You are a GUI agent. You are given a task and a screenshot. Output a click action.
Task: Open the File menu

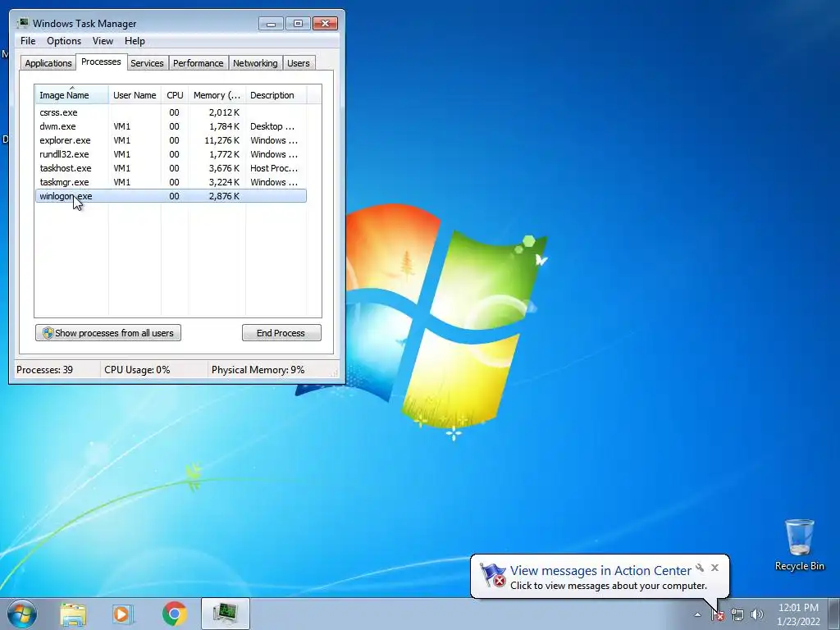[x=28, y=41]
